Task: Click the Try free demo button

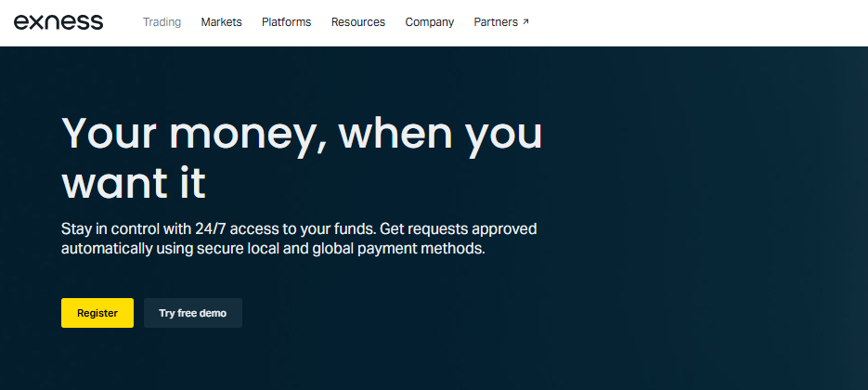Action: (193, 313)
